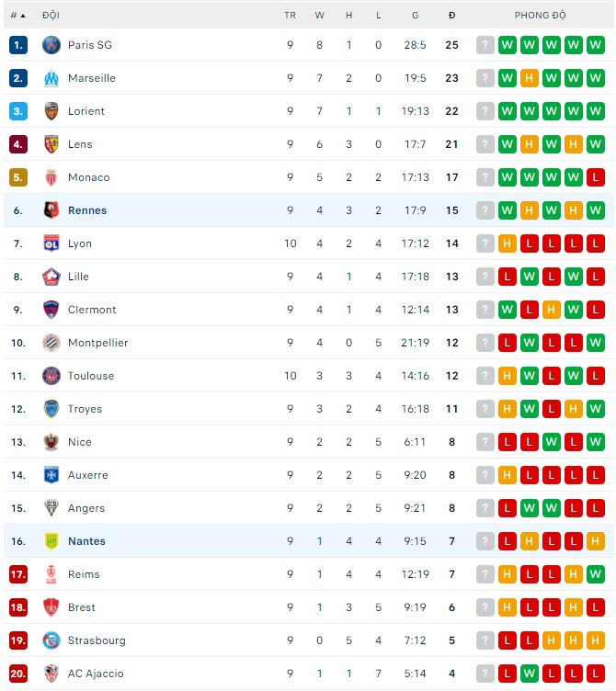
Task: Sort standings by the W wins header
Action: click(x=319, y=16)
